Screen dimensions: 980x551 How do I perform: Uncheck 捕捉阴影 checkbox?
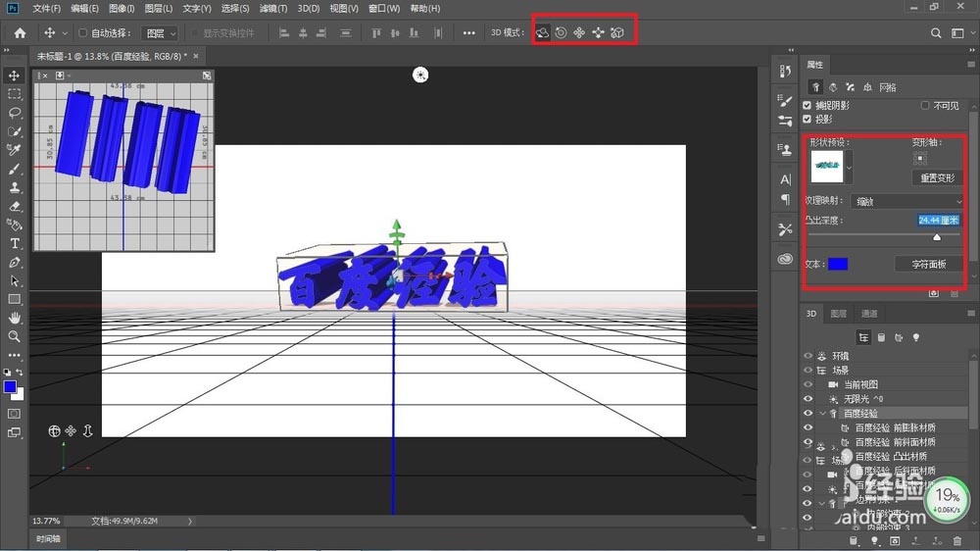807,106
